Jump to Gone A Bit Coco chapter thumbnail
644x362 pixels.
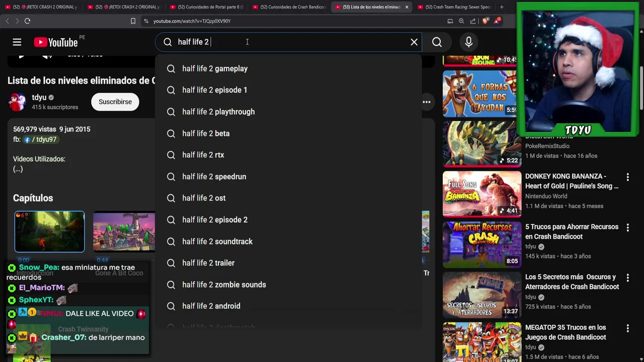[x=124, y=232]
